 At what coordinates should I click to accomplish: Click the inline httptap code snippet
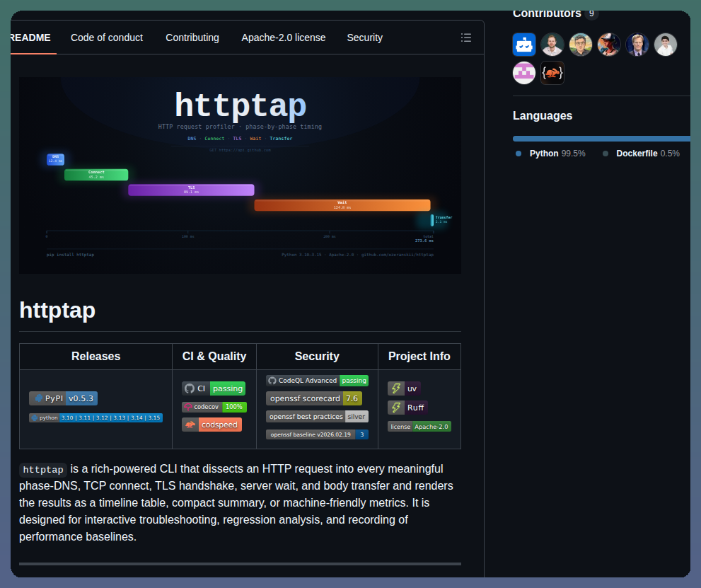tap(43, 470)
